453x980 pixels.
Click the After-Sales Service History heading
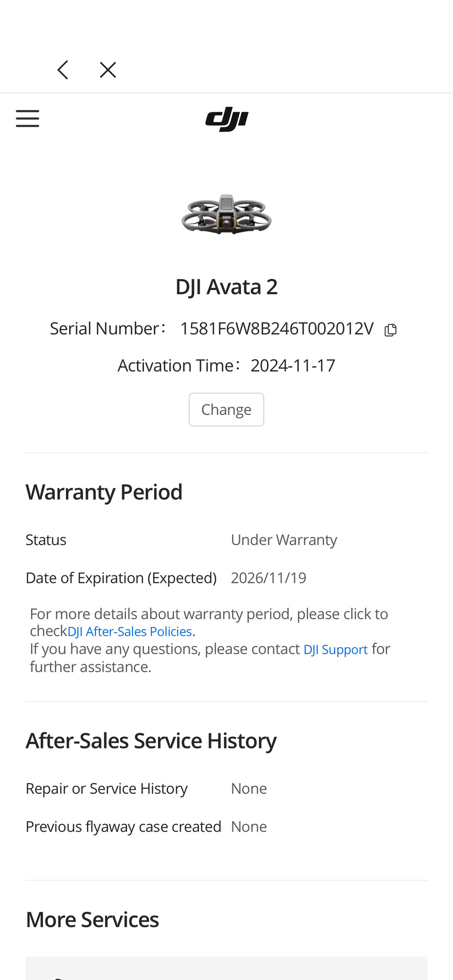pos(151,741)
